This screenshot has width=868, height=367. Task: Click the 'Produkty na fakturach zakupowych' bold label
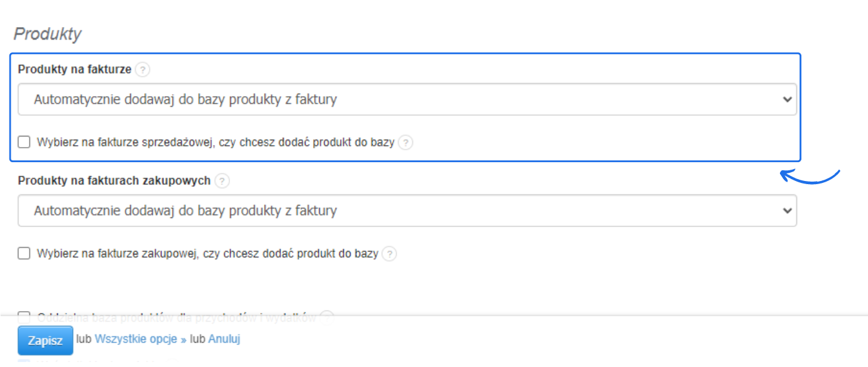pyautogui.click(x=114, y=181)
